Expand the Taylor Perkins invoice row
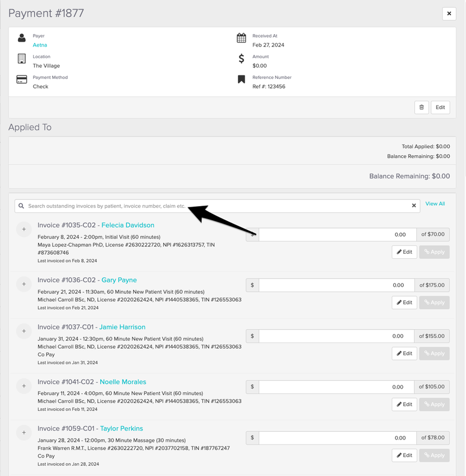This screenshot has height=476, width=466. (x=23, y=432)
